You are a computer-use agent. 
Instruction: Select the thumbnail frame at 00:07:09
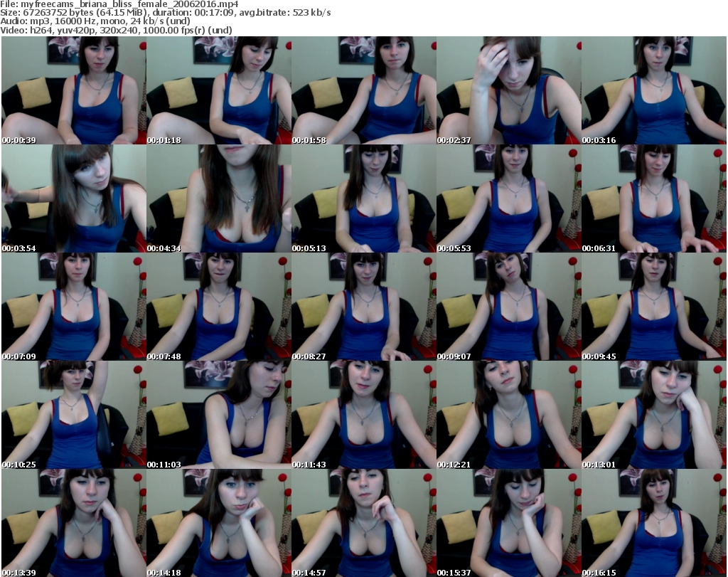(x=74, y=307)
